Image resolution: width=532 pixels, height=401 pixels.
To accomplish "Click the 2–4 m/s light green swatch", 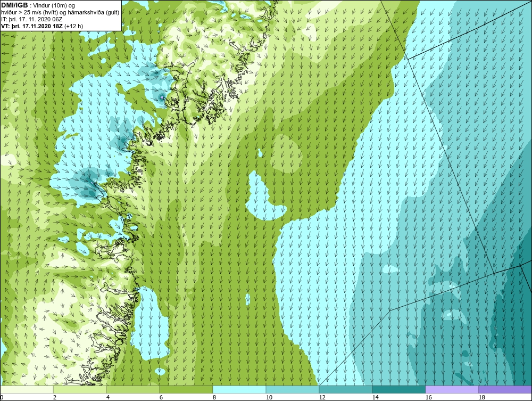I will [80, 389].
